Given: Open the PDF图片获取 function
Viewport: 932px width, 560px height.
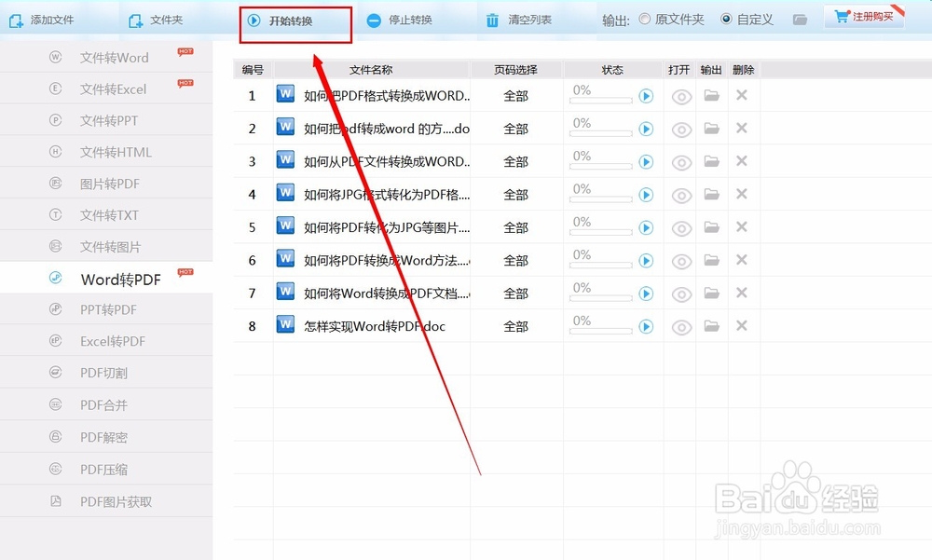Looking at the screenshot, I should pyautogui.click(x=106, y=501).
